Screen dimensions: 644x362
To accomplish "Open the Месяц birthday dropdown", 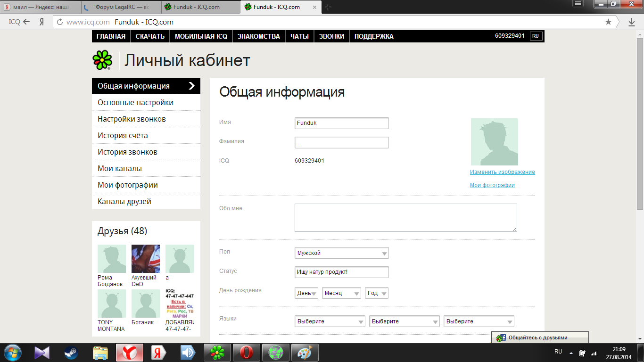I will (x=342, y=293).
